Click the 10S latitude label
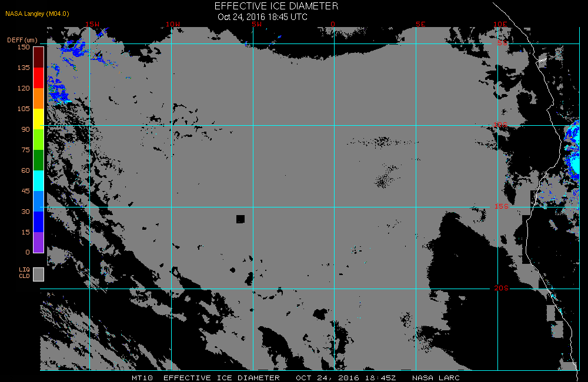The image size is (588, 382). [x=500, y=125]
